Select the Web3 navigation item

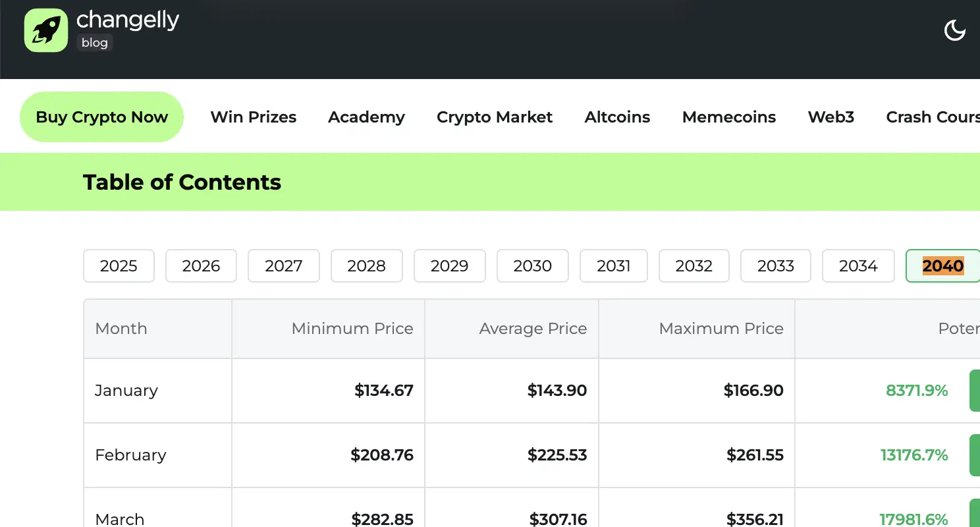tap(831, 117)
